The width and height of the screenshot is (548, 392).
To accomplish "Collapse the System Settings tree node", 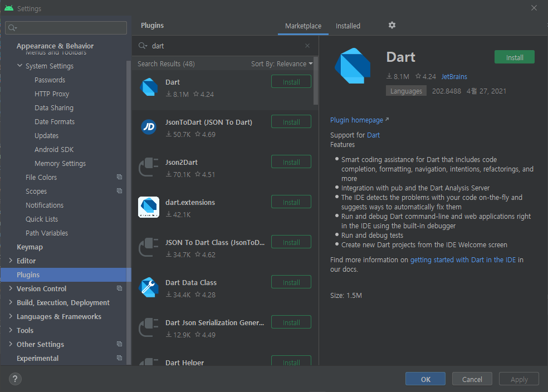I will [19, 65].
